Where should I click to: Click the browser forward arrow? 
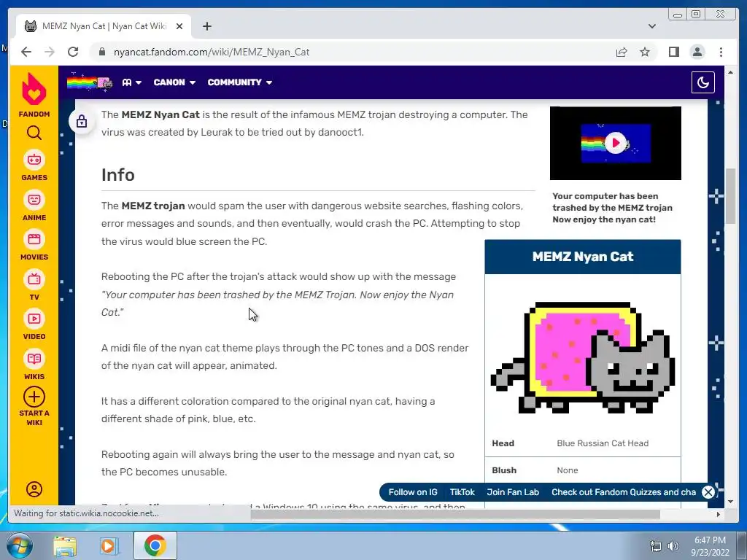tap(50, 52)
